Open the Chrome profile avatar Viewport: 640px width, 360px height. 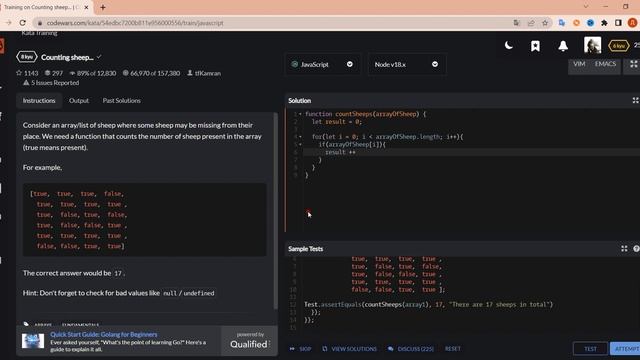click(x=633, y=23)
